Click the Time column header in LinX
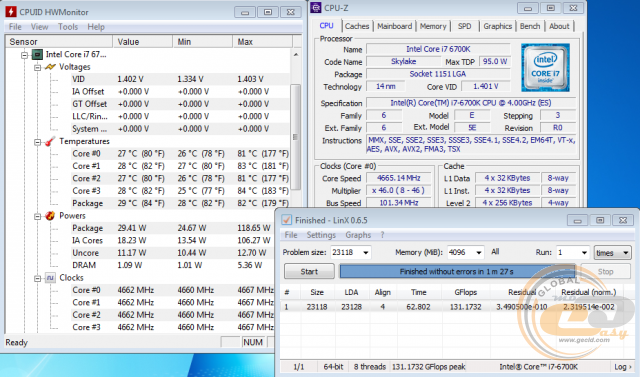640x377 pixels. tap(418, 292)
